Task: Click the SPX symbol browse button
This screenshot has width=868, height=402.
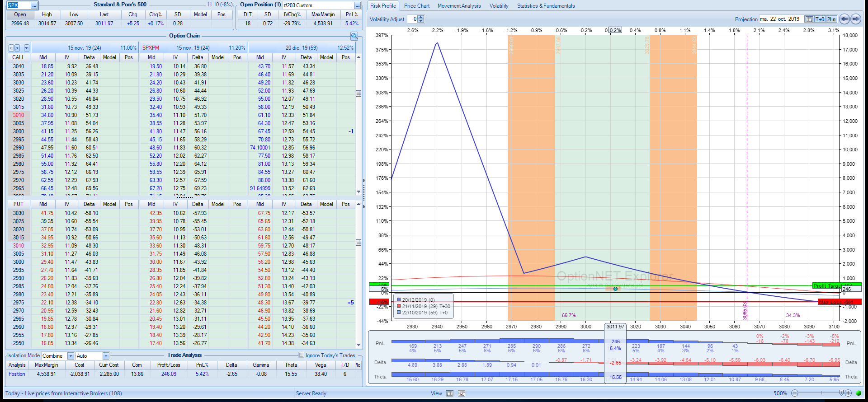Action: point(34,5)
